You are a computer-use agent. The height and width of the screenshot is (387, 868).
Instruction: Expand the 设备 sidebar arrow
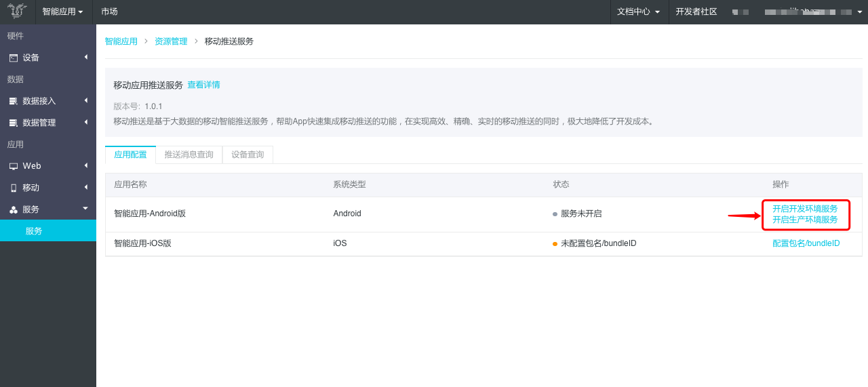click(86, 57)
